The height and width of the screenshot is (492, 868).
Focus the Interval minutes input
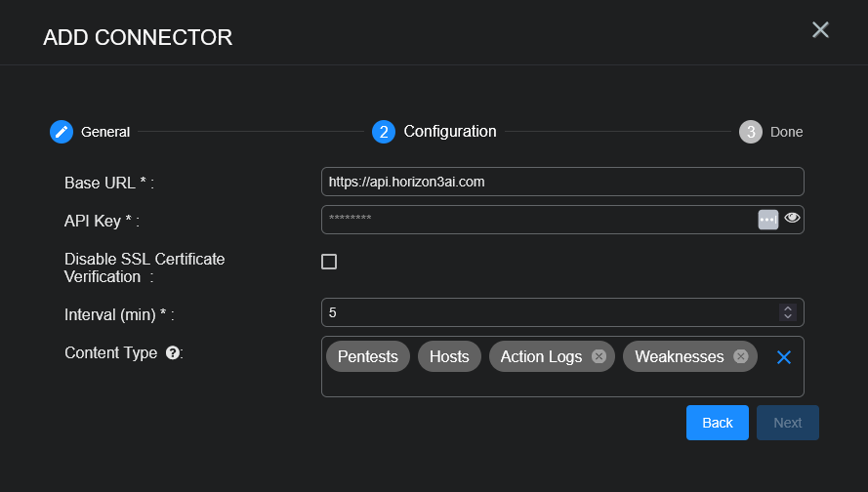pyautogui.click(x=547, y=312)
